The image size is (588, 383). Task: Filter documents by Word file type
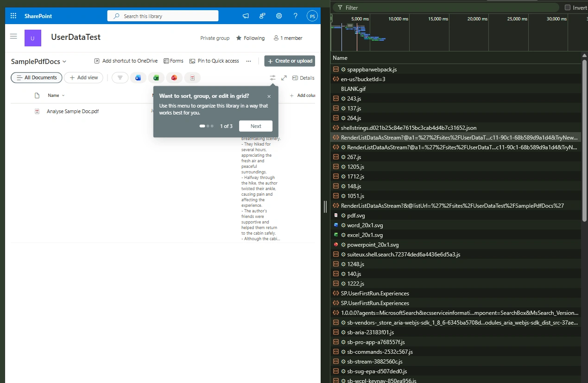click(138, 78)
